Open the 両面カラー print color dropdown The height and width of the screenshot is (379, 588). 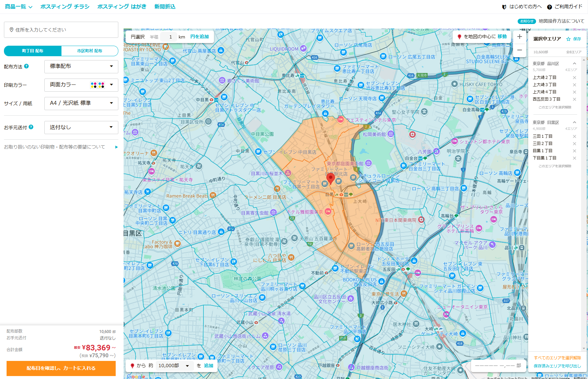tap(81, 85)
